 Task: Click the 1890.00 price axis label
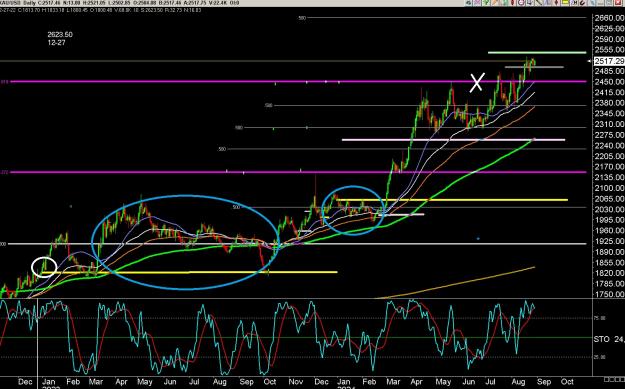click(x=609, y=252)
